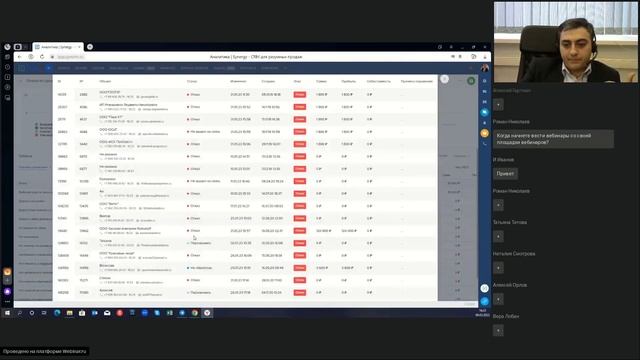This screenshot has height=360, width=640.
Task: Click the browser Back arrow
Action: pyautogui.click(x=20, y=57)
